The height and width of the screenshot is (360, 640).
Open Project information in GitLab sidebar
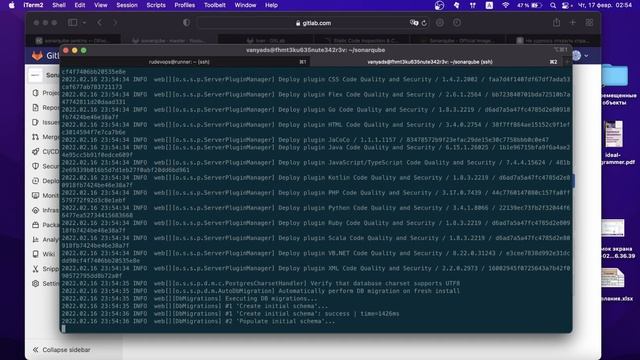click(46, 93)
